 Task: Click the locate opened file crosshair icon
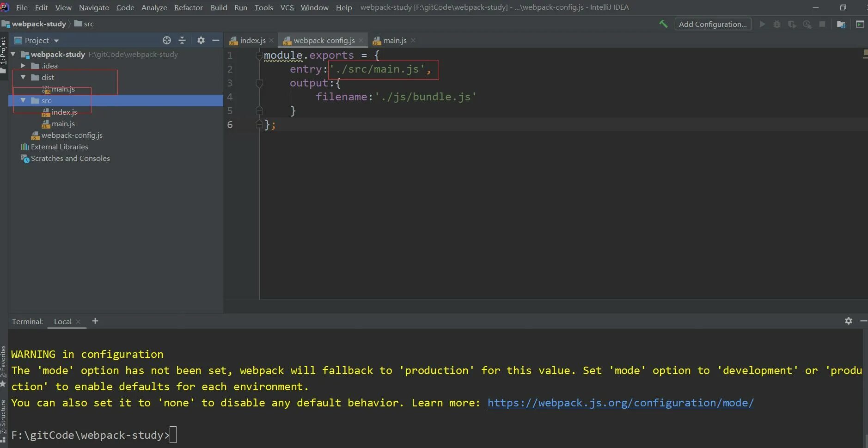coord(167,40)
